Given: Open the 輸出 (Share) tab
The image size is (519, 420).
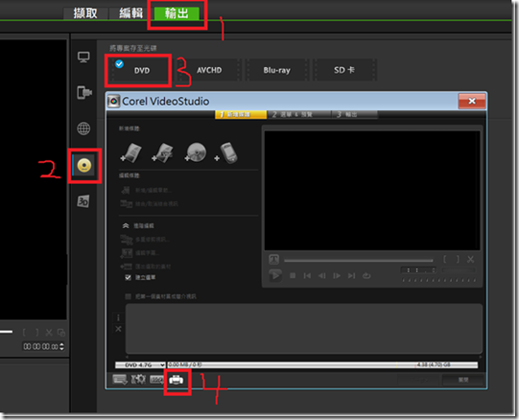Looking at the screenshot, I should [x=177, y=13].
